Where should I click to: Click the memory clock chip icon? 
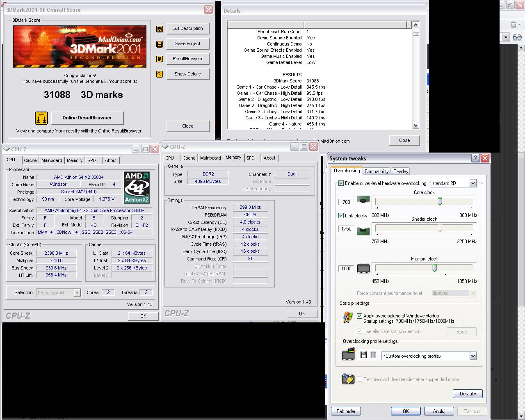363,269
